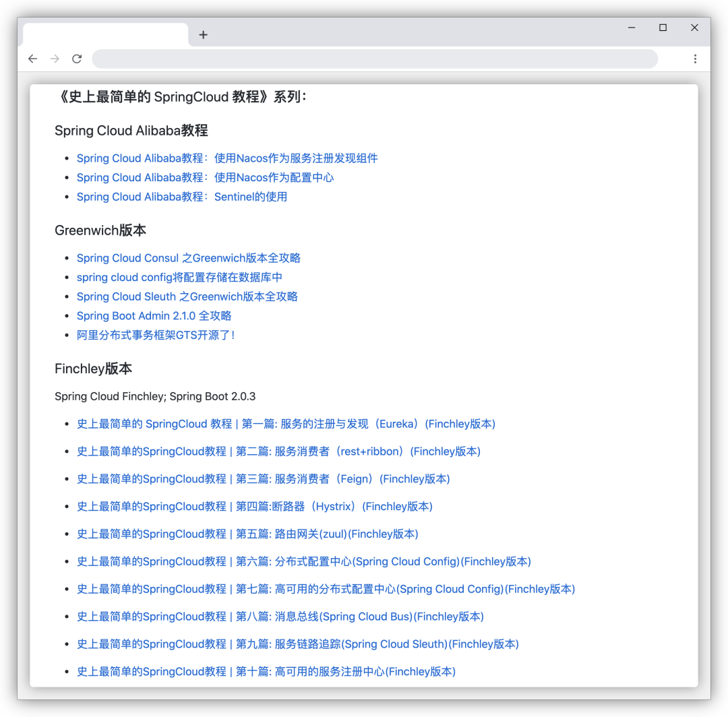
Task: Open the browser three-dot menu
Action: click(x=695, y=59)
